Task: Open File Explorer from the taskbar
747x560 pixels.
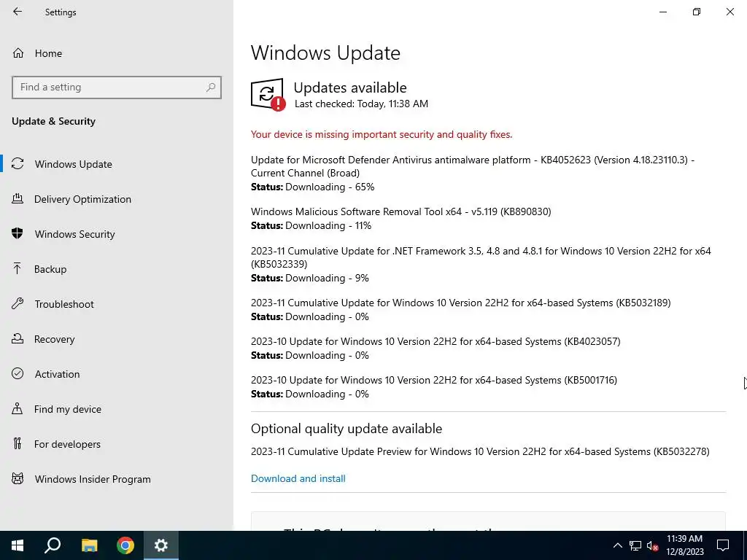Action: 89,545
